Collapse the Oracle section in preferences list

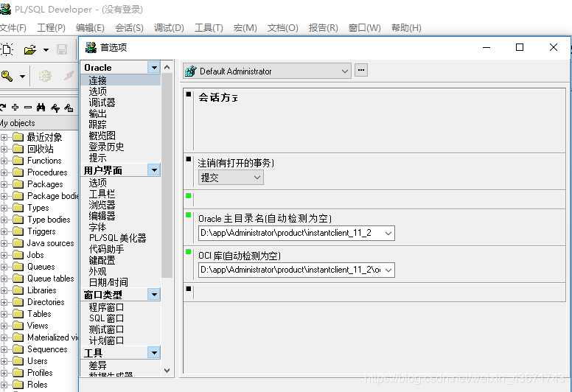tap(154, 68)
